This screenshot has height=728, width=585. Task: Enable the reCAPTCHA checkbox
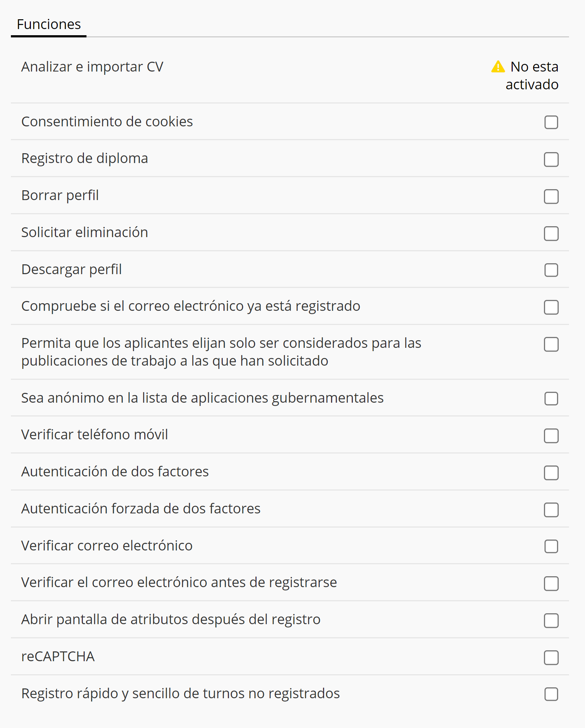551,658
